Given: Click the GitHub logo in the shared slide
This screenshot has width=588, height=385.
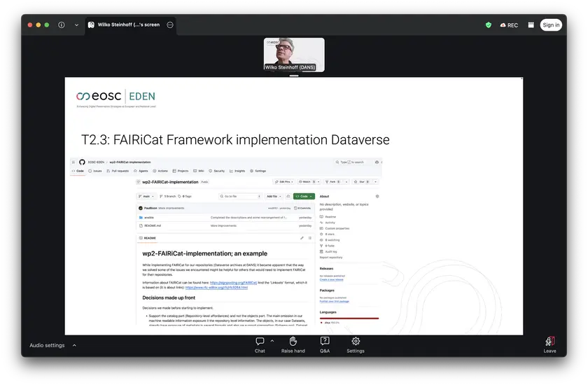Looking at the screenshot, I should pyautogui.click(x=82, y=162).
